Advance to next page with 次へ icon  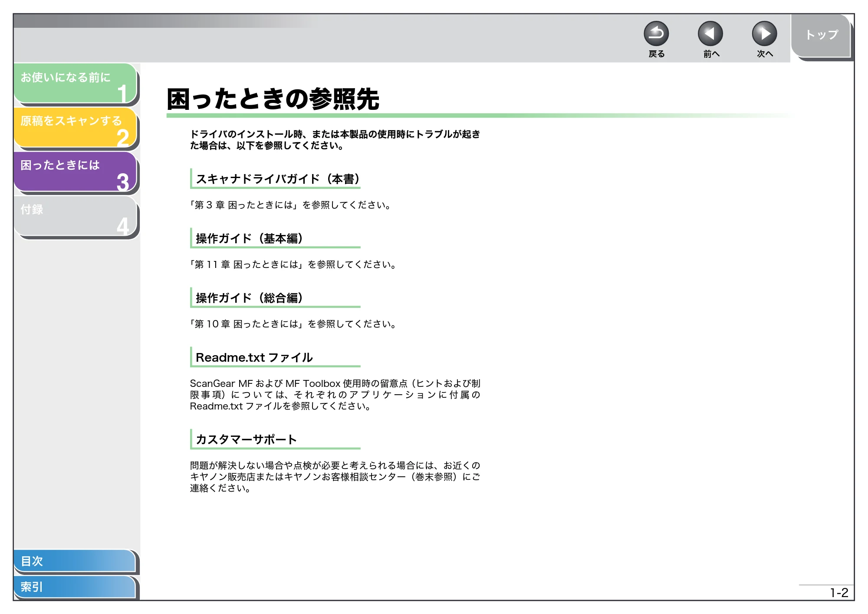[764, 34]
